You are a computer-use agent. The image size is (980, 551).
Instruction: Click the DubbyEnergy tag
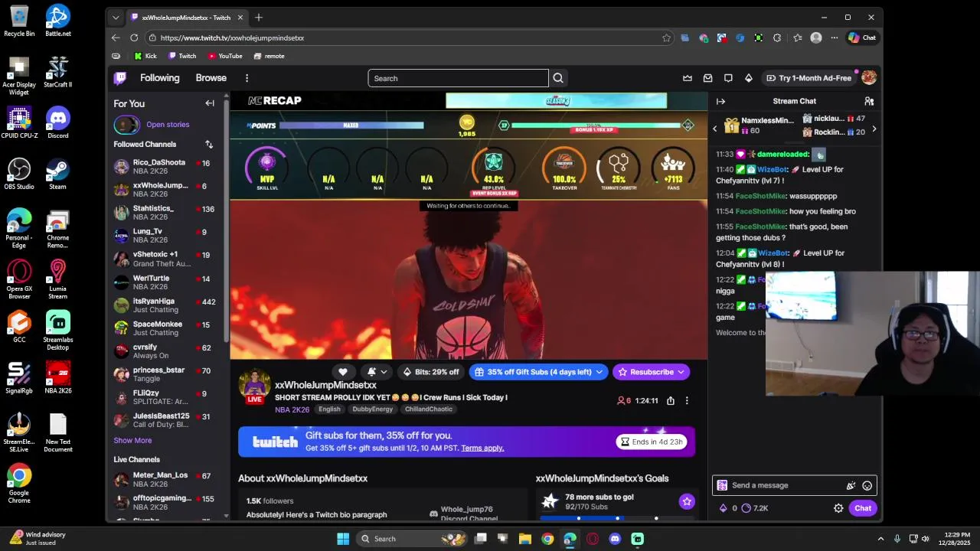point(372,409)
